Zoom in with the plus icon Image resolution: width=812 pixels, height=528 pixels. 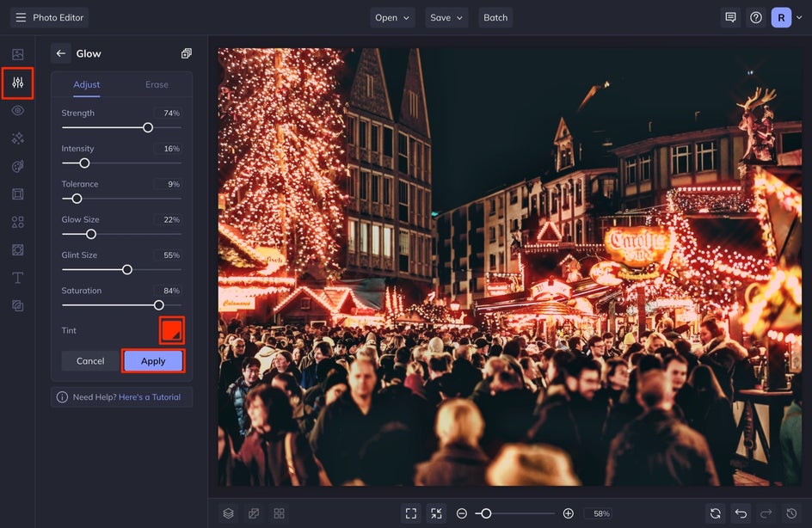pos(568,513)
